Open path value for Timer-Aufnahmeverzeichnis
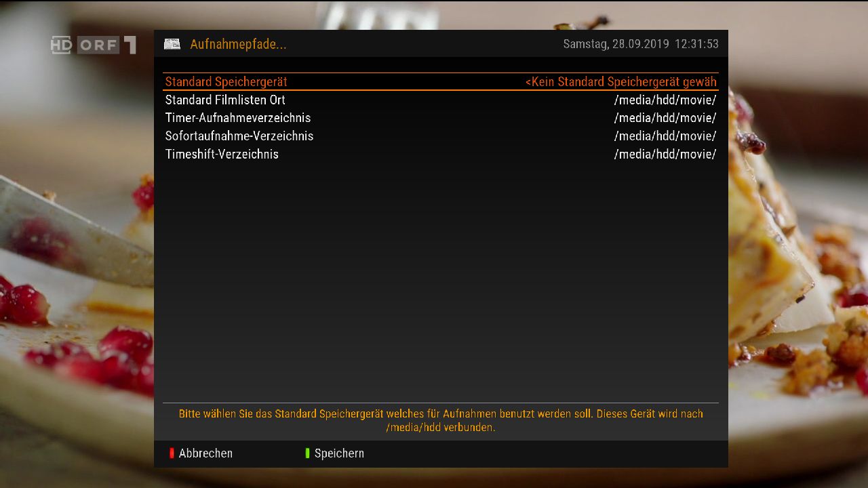Screen dimensions: 868x488 point(665,118)
